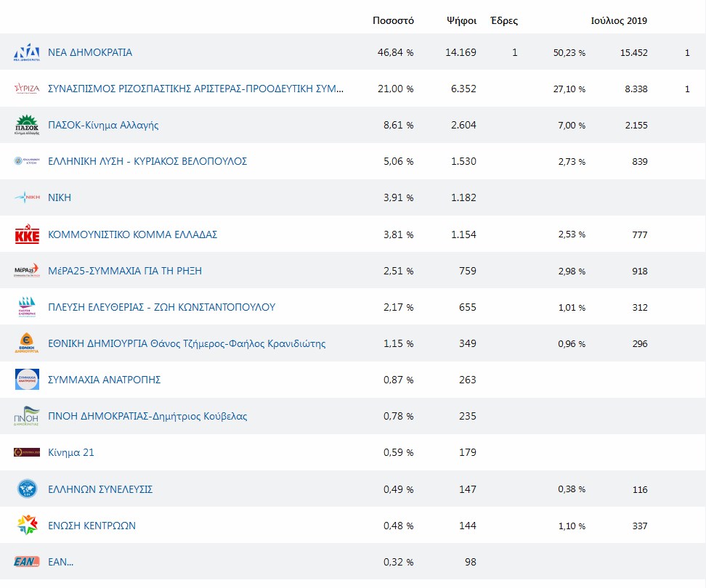
Task: Select the 3,91 % percentage value
Action: (399, 198)
